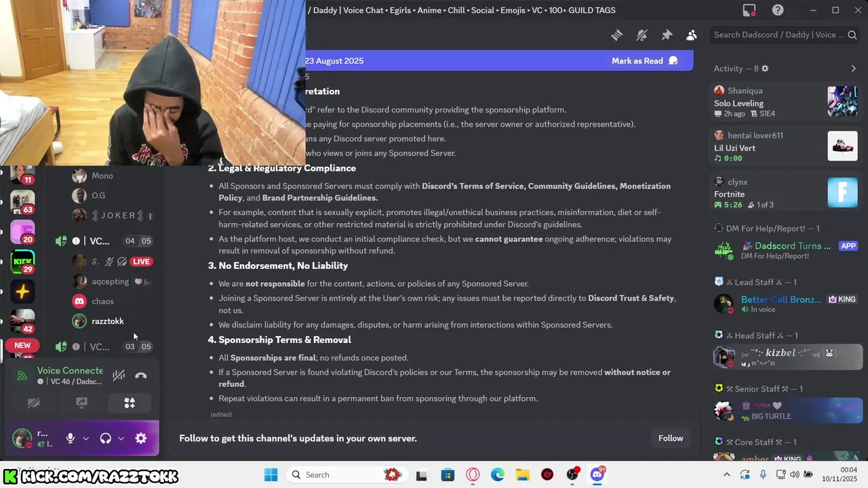Select user JOKER in voice channel
This screenshot has width=868, height=488.
112,216
